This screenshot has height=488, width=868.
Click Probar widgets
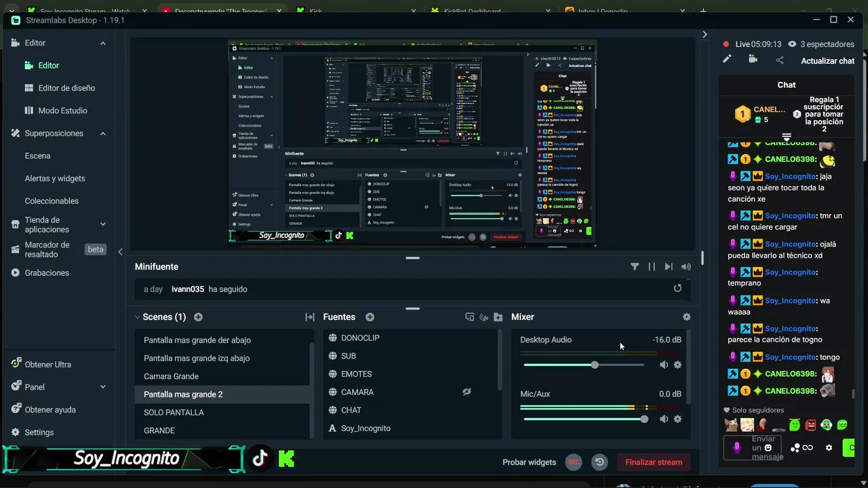pos(529,462)
